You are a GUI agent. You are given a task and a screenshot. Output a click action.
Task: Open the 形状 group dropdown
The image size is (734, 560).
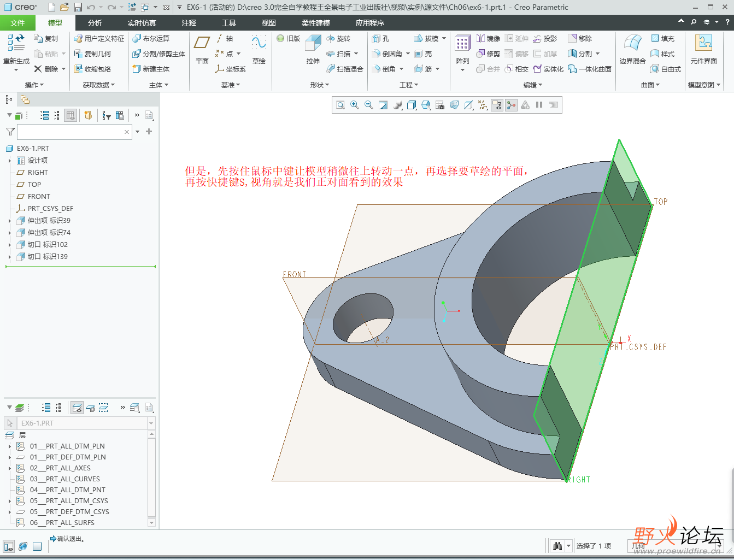[x=320, y=85]
